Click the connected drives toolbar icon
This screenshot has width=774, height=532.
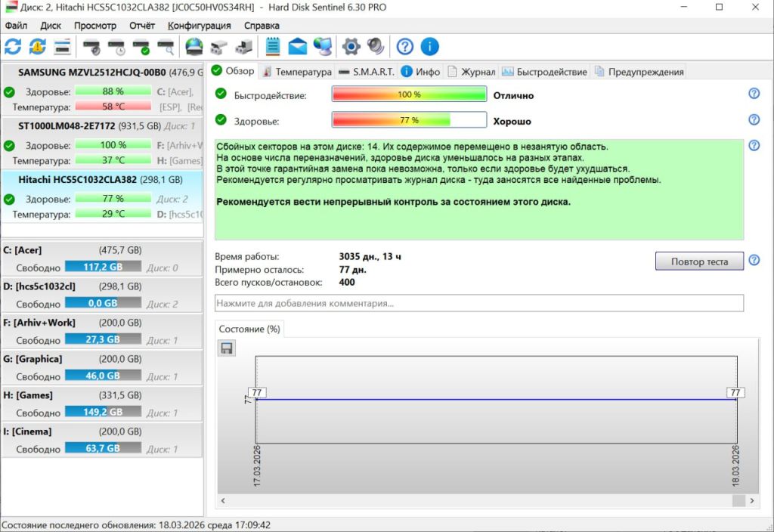(218, 47)
